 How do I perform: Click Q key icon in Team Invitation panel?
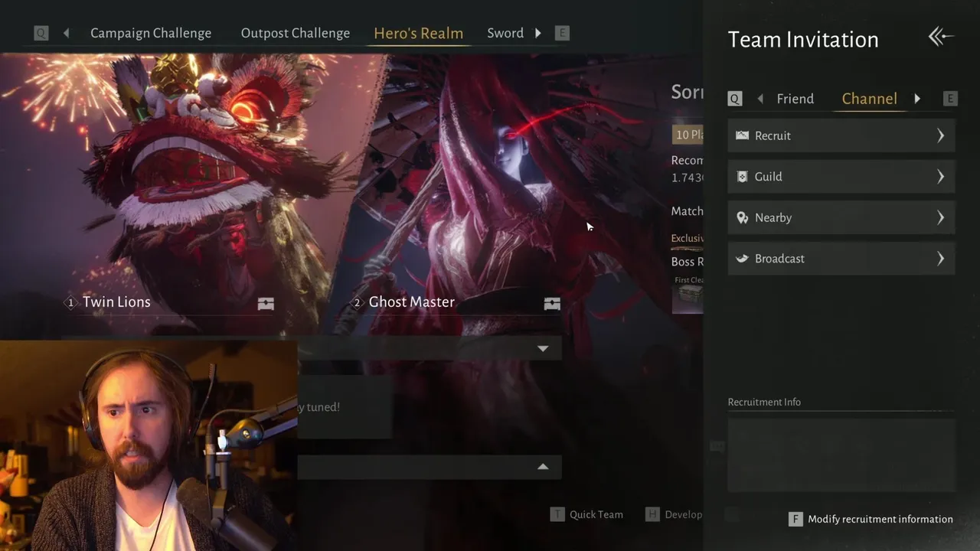pos(735,99)
